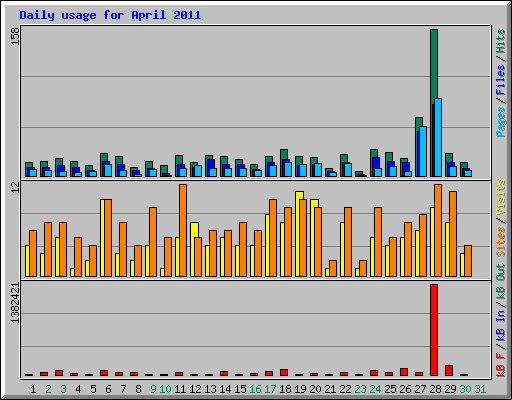Click day label 8 on the x-axis

(x=138, y=389)
